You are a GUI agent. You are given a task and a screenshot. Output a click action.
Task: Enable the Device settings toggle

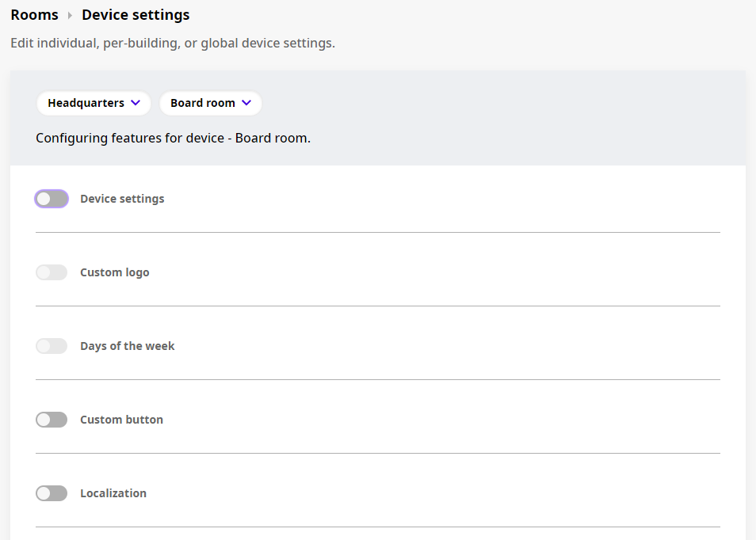[52, 198]
